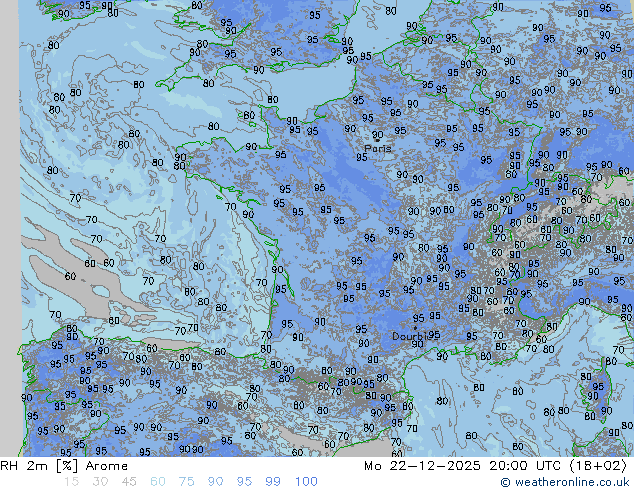Image resolution: width=634 pixels, height=490 pixels.
Task: Click the '(18+02)' forecast offset text
Action: (598, 466)
